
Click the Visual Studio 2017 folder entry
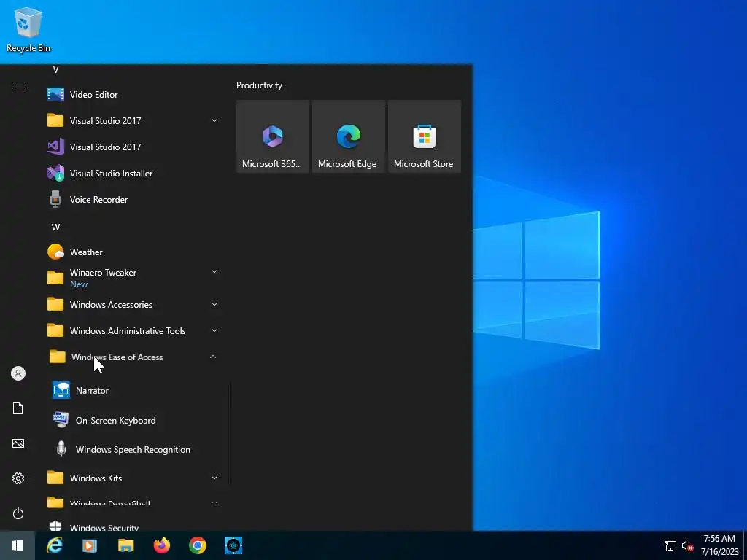(x=134, y=120)
